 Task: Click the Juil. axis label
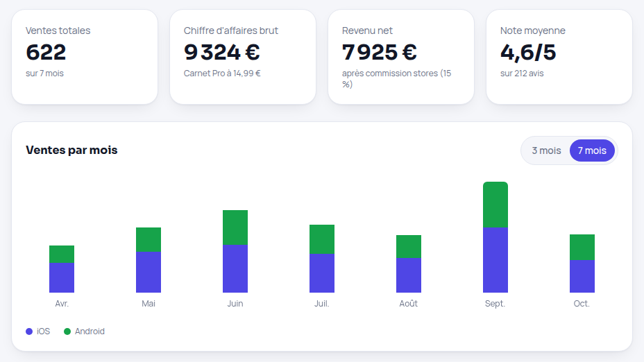321,304
